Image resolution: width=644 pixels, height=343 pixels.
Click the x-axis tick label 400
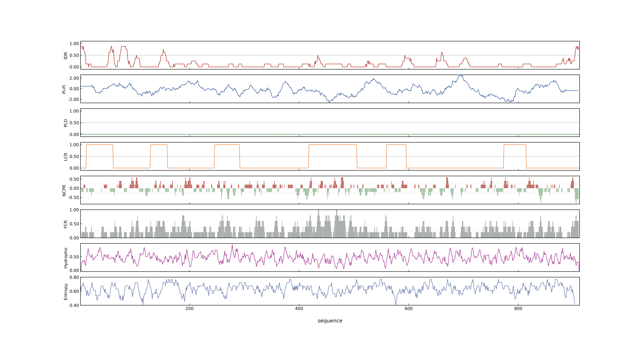pyautogui.click(x=299, y=309)
